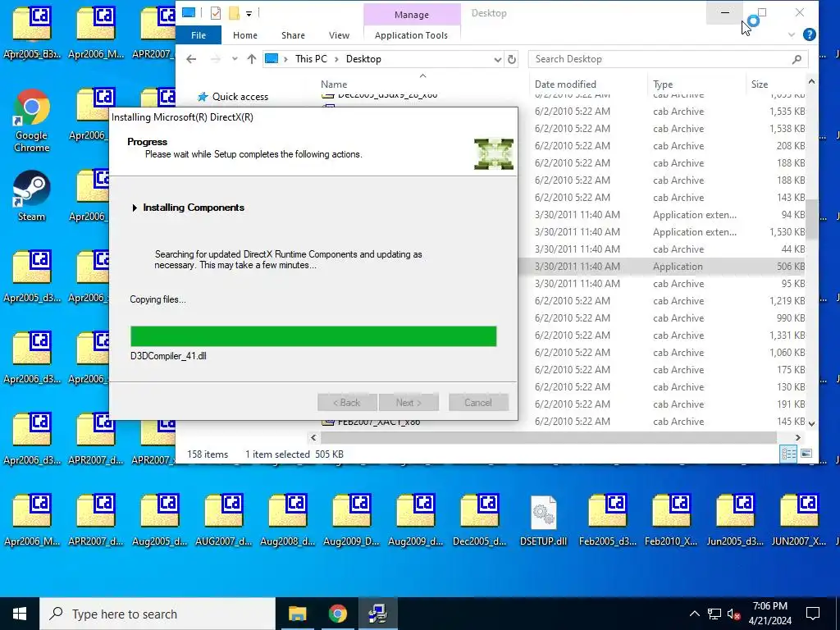The image size is (840, 630).
Task: Open muted volume tray icon
Action: tap(734, 614)
